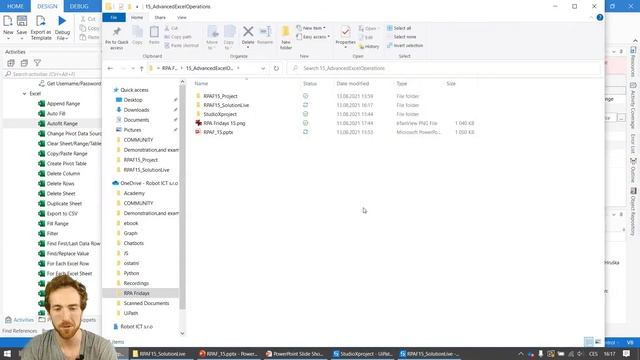Switch to the Share ribbon tab

[160, 18]
